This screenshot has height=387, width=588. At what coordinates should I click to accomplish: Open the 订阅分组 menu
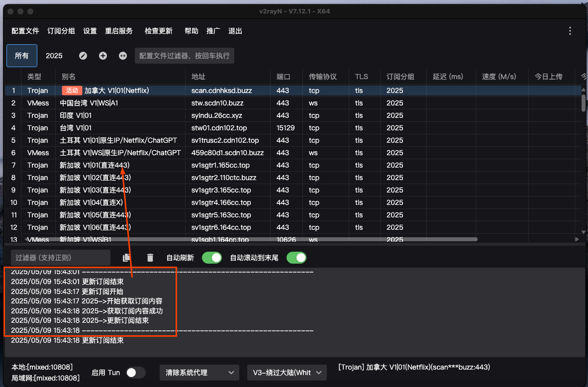pyautogui.click(x=61, y=31)
